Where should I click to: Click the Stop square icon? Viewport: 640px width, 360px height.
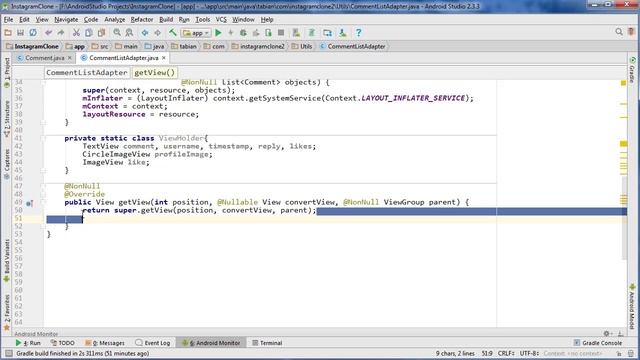tap(281, 33)
